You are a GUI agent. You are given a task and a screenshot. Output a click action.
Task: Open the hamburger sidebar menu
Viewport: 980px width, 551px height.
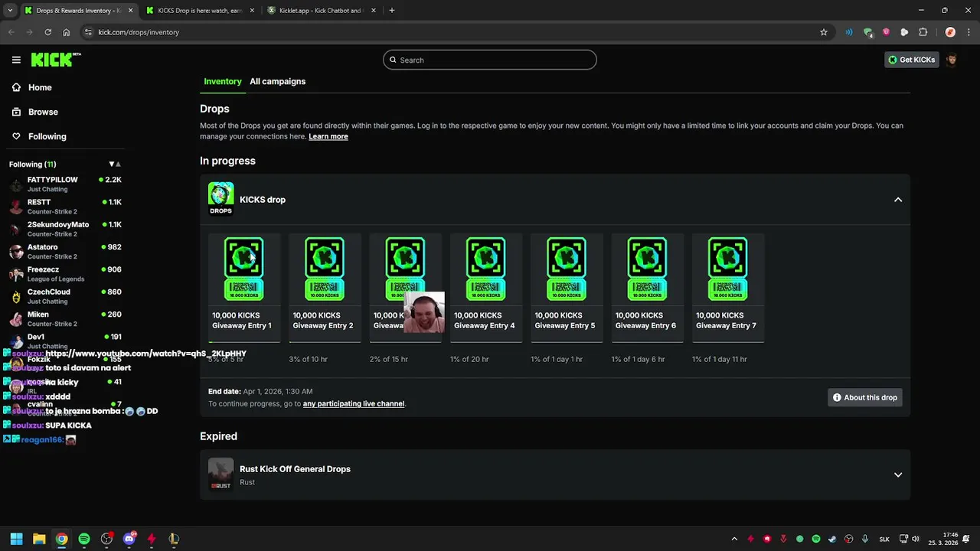16,60
